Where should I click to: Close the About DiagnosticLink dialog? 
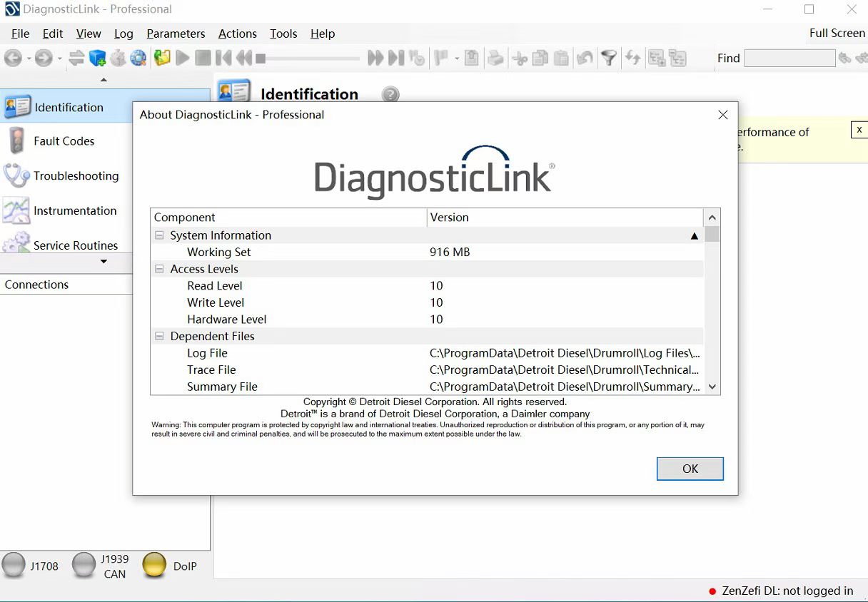[722, 115]
